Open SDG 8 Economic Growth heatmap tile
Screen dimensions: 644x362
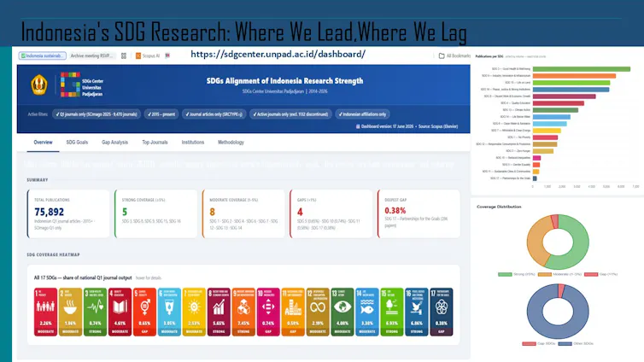[x=219, y=312]
